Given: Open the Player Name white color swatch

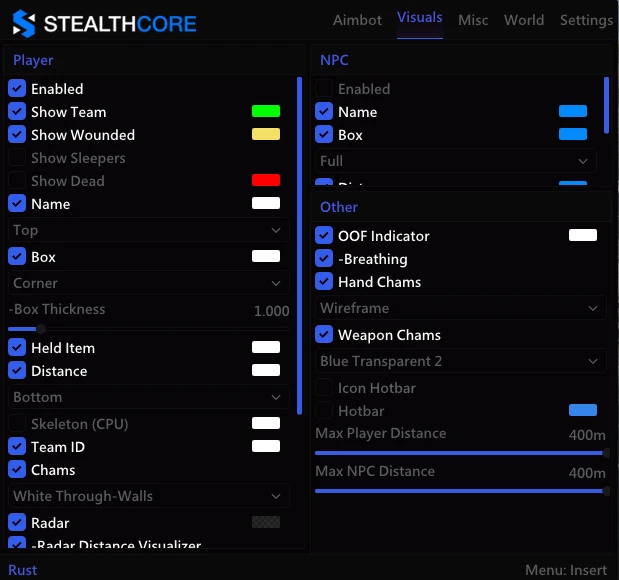Looking at the screenshot, I should [x=266, y=203].
